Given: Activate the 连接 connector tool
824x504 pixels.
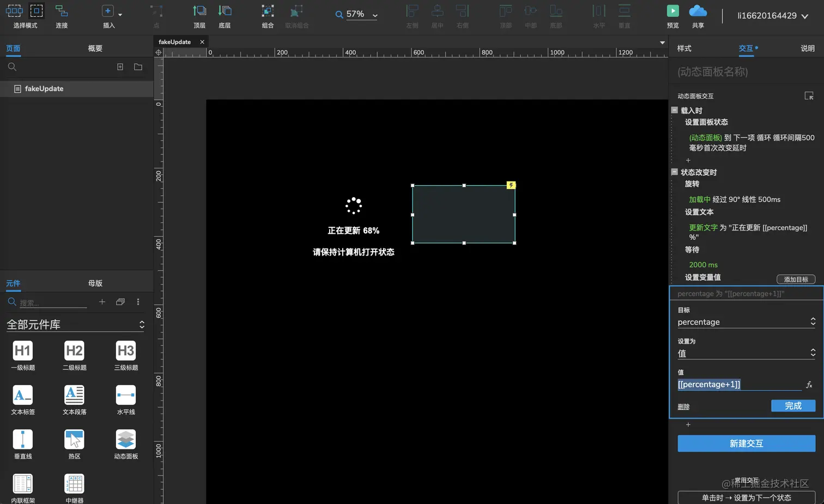Looking at the screenshot, I should pos(62,16).
